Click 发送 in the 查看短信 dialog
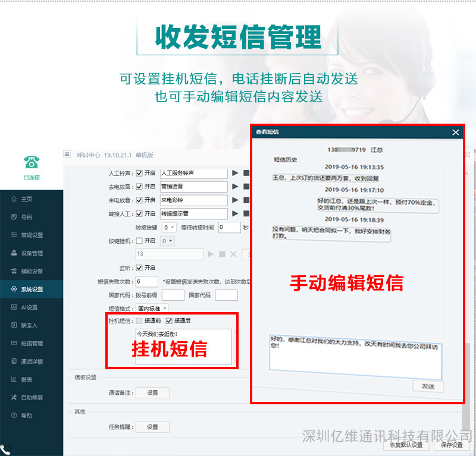Screen dimensions: 476x456 tap(428, 386)
